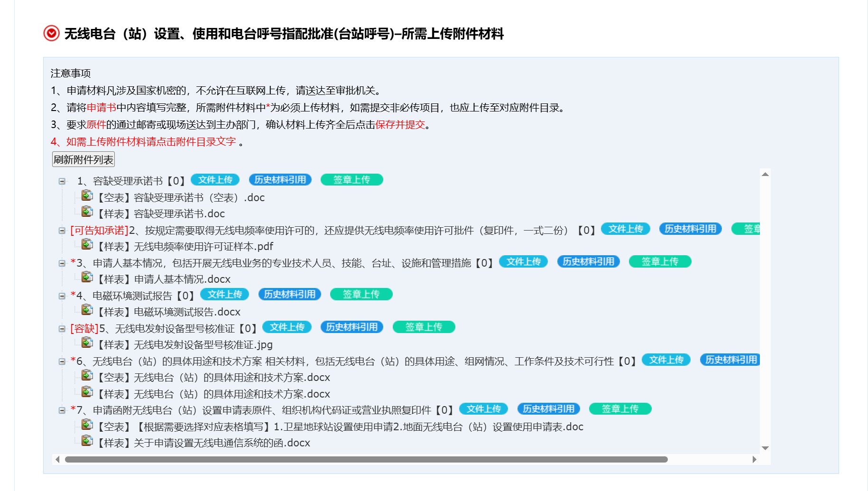
Task: Click 签章上传 for 无线电发射设备型号核准证
Action: click(424, 327)
